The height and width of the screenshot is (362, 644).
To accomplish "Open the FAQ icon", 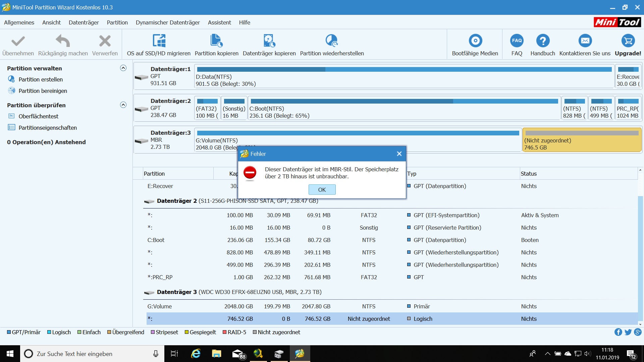I will coord(517,41).
